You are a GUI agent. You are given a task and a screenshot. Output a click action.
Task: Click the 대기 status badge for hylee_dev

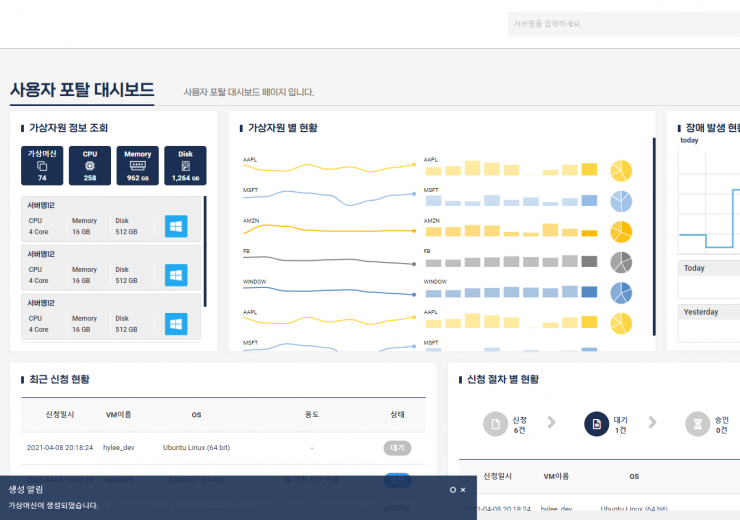tap(397, 448)
